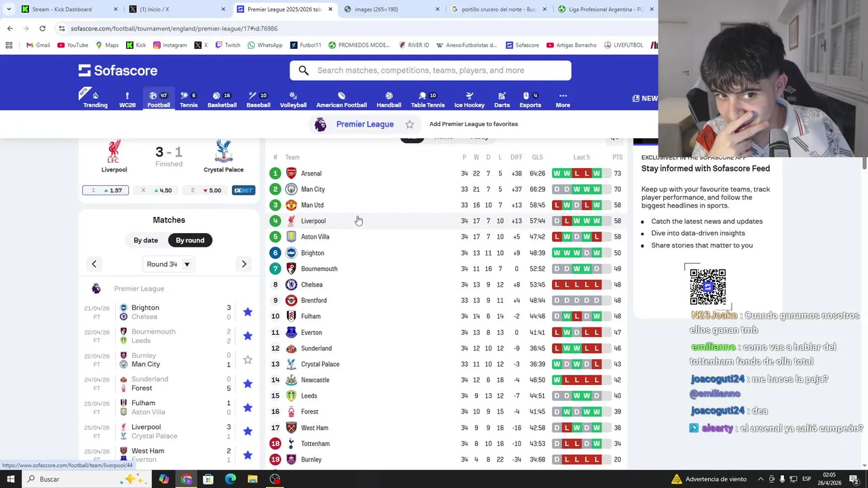Image resolution: width=868 pixels, height=488 pixels.
Task: Open Microsoft Edge from the taskbar
Action: [x=230, y=479]
